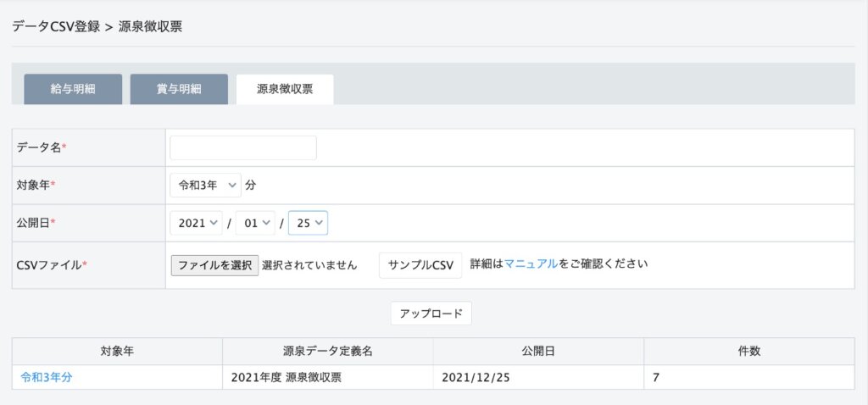Image resolution: width=868 pixels, height=405 pixels.
Task: Click the 件数 column header
Action: 748,351
